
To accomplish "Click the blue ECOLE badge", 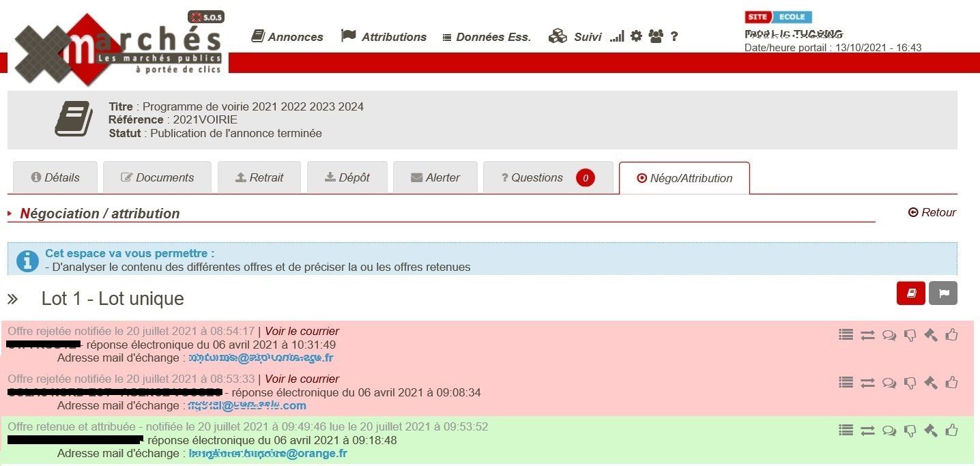I will click(x=792, y=17).
